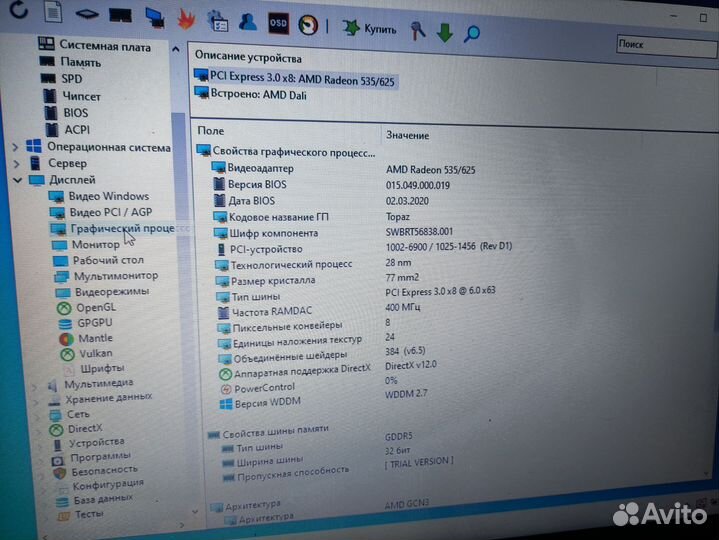Click the Версия WDDM row
The image size is (719, 540).
coord(324,399)
